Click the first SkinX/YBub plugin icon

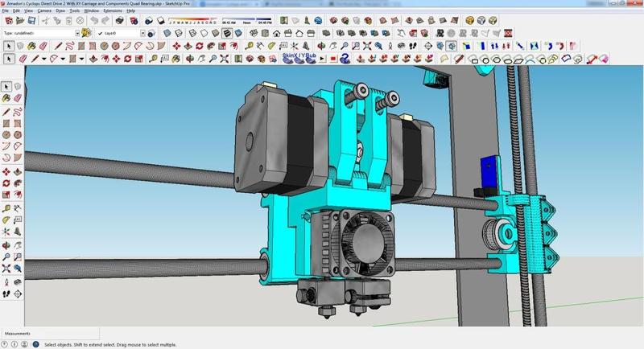pos(287,60)
